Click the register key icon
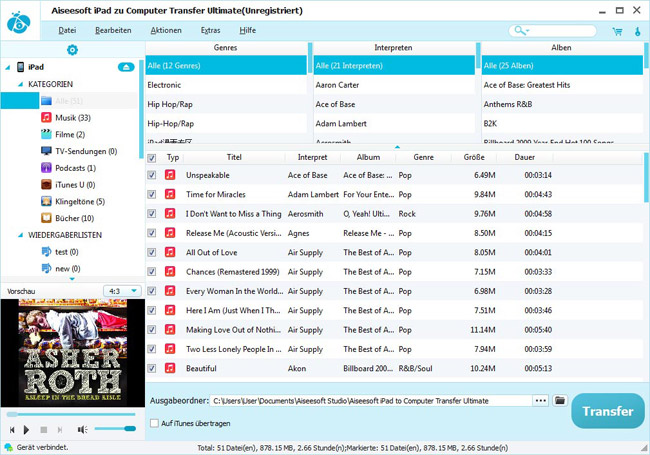 coord(638,31)
